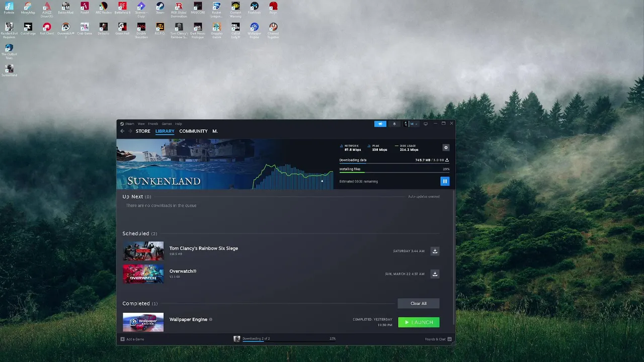Click the Wallpaper Engine title text
The width and height of the screenshot is (644, 362).
188,319
